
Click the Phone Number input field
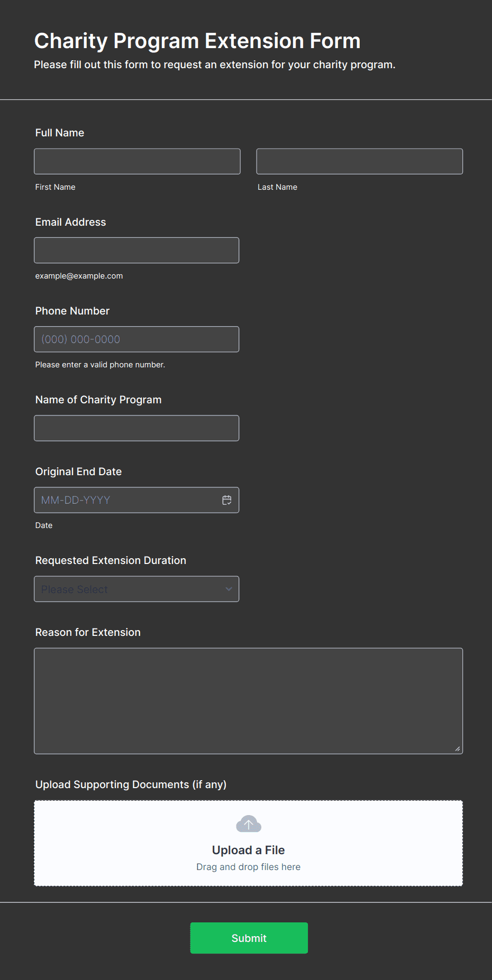point(136,339)
